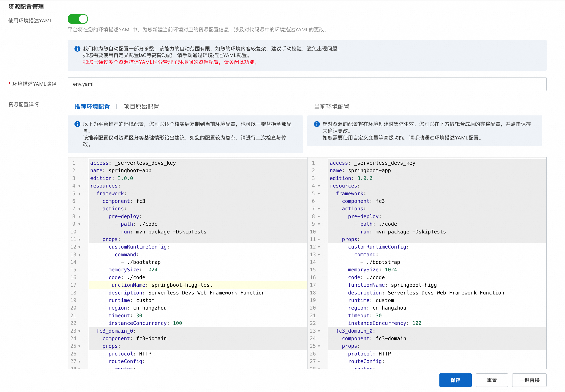Click run: mvn package -DskipTests in left editor

[164, 232]
